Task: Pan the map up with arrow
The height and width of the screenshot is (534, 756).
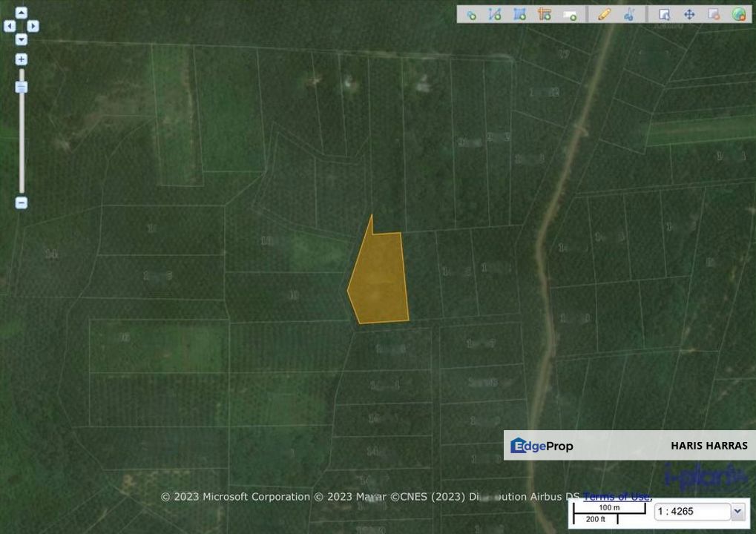Action: tap(22, 13)
